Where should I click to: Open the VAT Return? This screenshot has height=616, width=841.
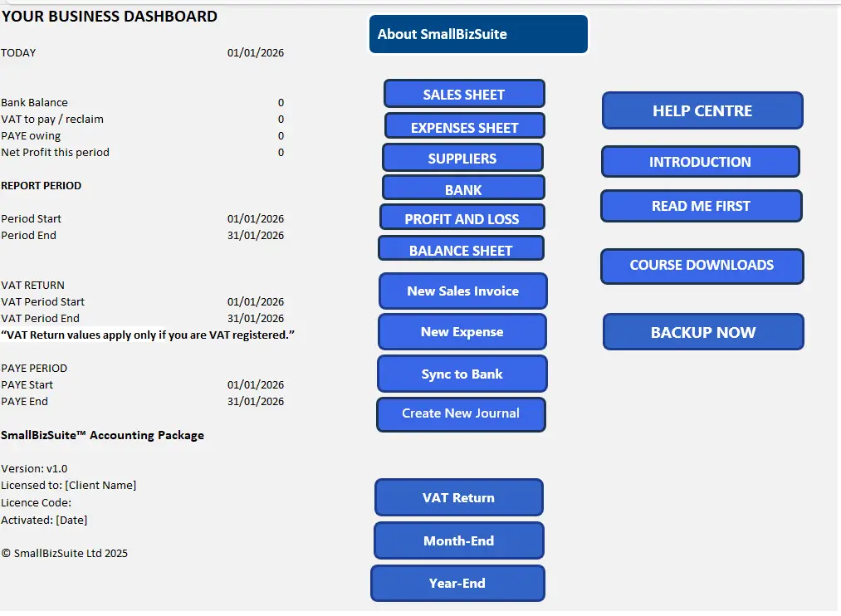click(x=458, y=498)
